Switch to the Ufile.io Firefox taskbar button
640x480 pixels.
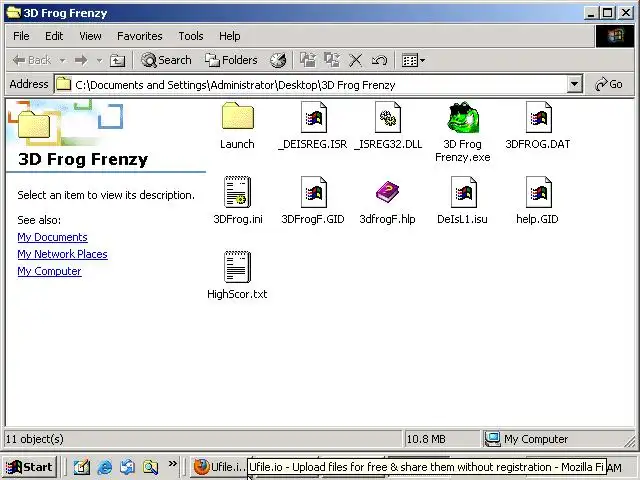coord(219,467)
